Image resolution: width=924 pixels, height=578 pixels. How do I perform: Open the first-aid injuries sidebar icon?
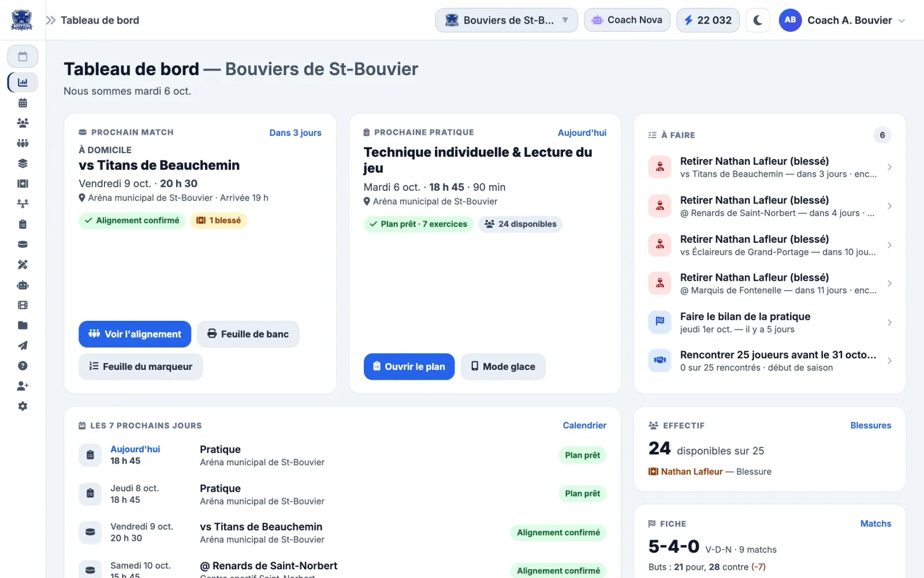point(23,184)
